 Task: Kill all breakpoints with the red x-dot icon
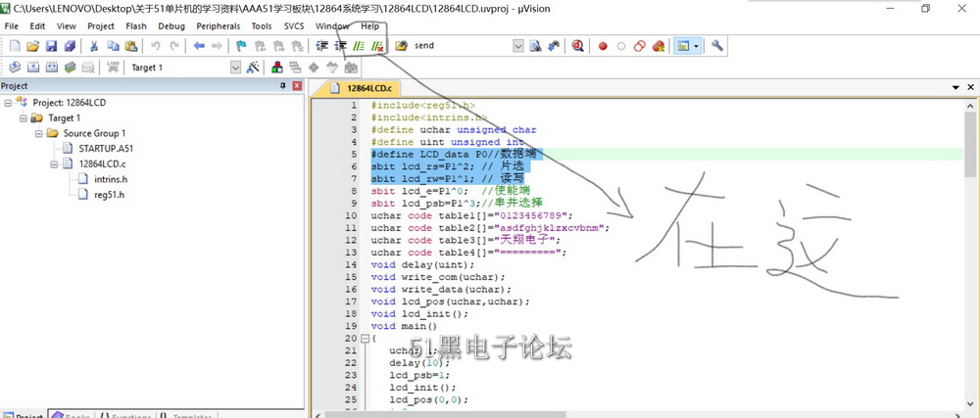[x=659, y=46]
